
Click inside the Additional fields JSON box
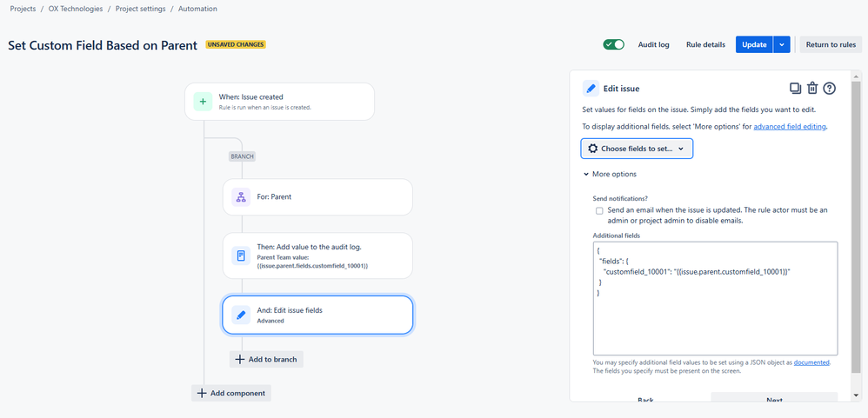click(x=715, y=298)
